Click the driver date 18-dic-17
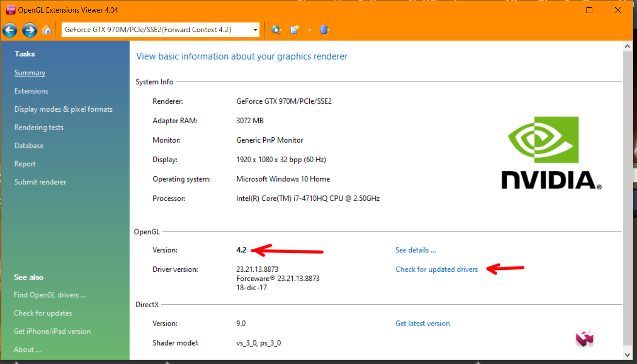637x364 pixels. 251,288
